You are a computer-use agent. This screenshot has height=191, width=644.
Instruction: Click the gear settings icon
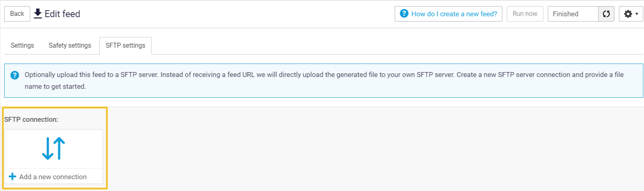click(628, 14)
